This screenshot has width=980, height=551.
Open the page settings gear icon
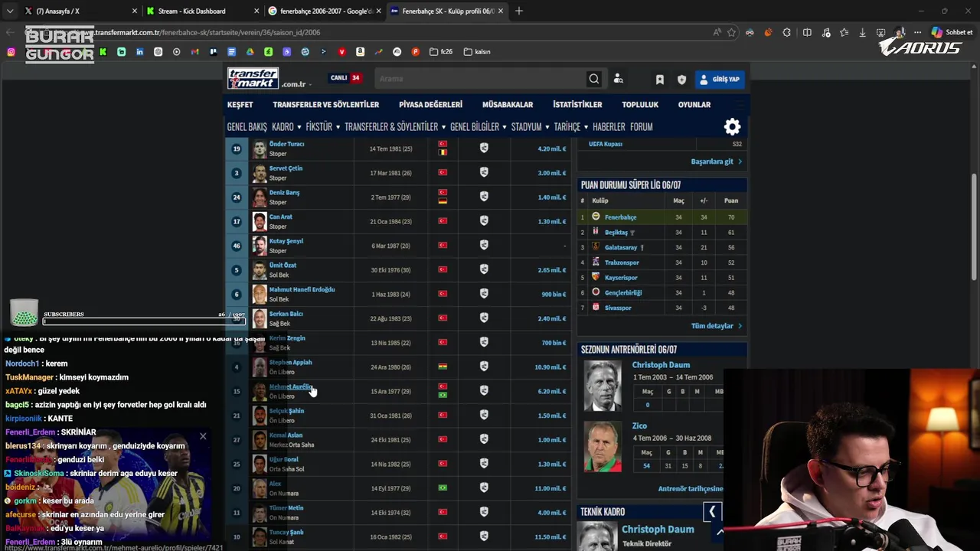pyautogui.click(x=732, y=126)
